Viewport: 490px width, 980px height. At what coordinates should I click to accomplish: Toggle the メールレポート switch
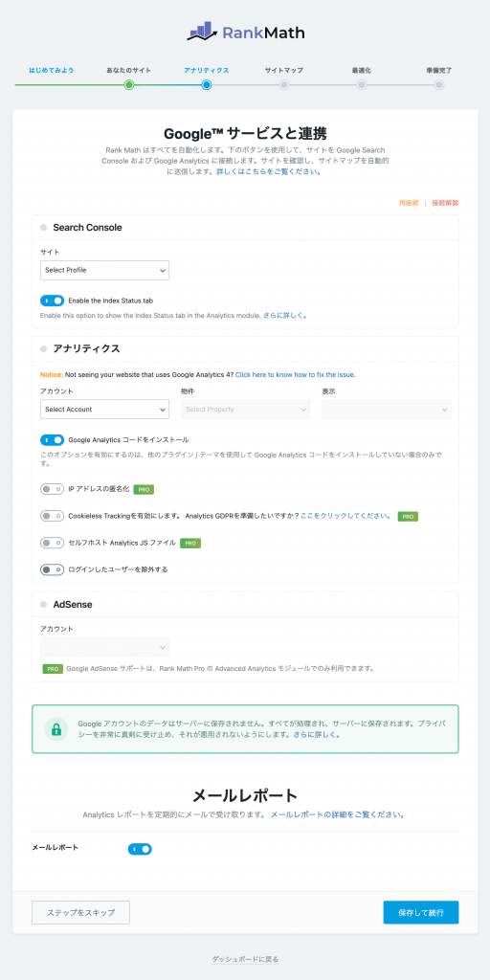(x=140, y=849)
